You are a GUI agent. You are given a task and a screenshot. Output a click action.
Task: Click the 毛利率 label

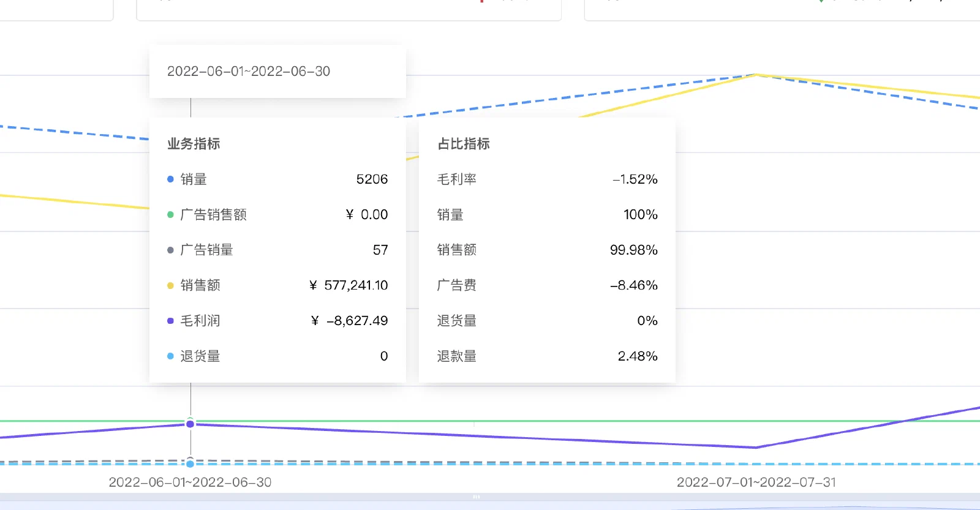tap(457, 179)
